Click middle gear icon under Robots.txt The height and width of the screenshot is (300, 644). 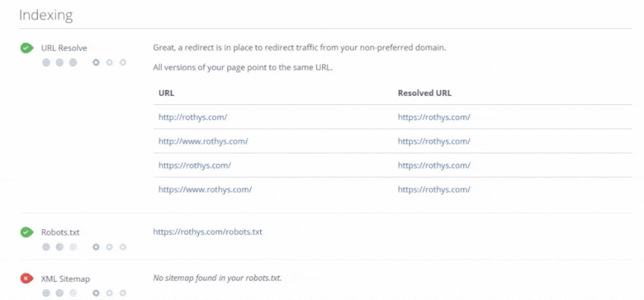pos(109,246)
